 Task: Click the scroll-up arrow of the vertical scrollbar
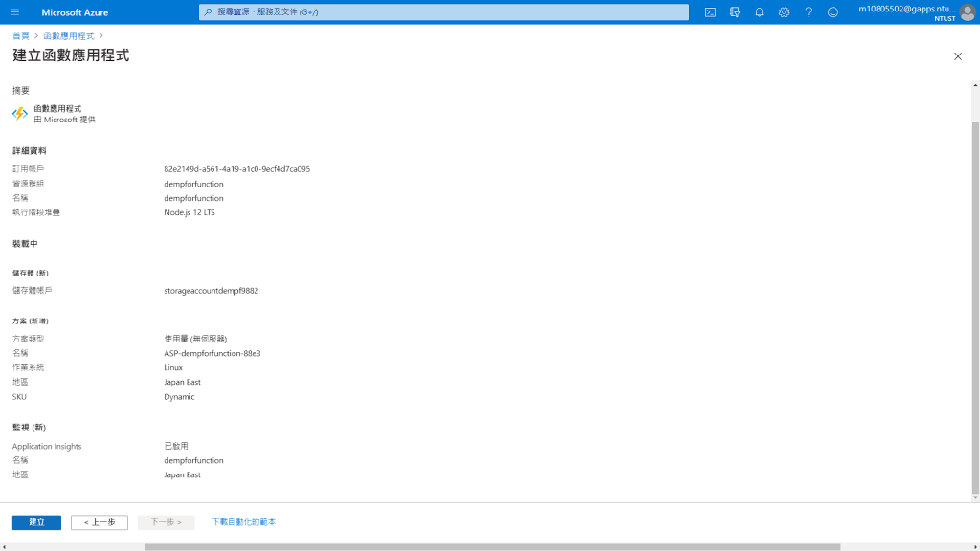tap(975, 85)
